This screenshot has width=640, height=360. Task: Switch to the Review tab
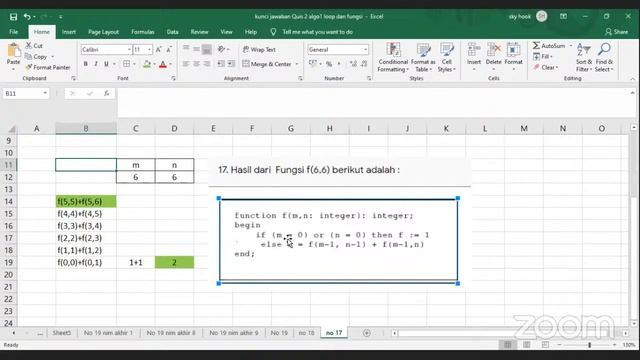point(199,32)
